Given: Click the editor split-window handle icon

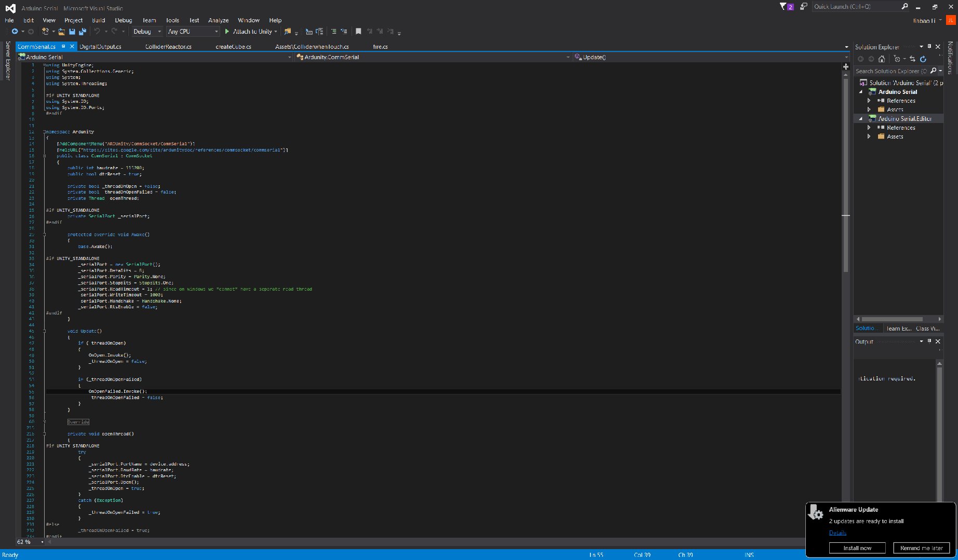Looking at the screenshot, I should pyautogui.click(x=846, y=67).
